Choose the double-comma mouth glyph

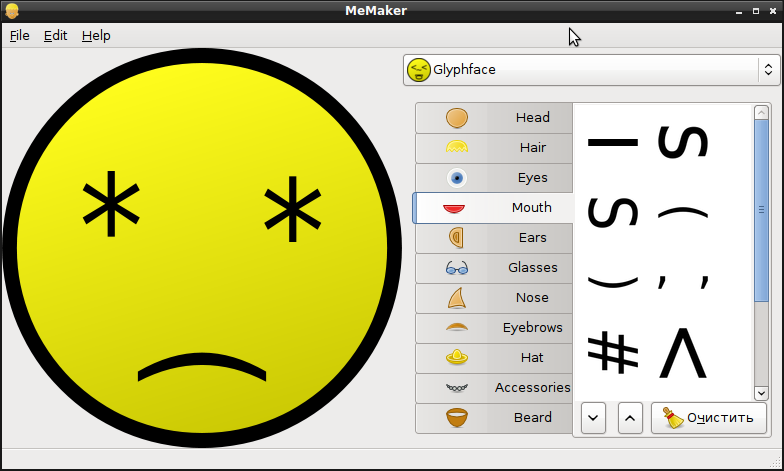click(682, 282)
